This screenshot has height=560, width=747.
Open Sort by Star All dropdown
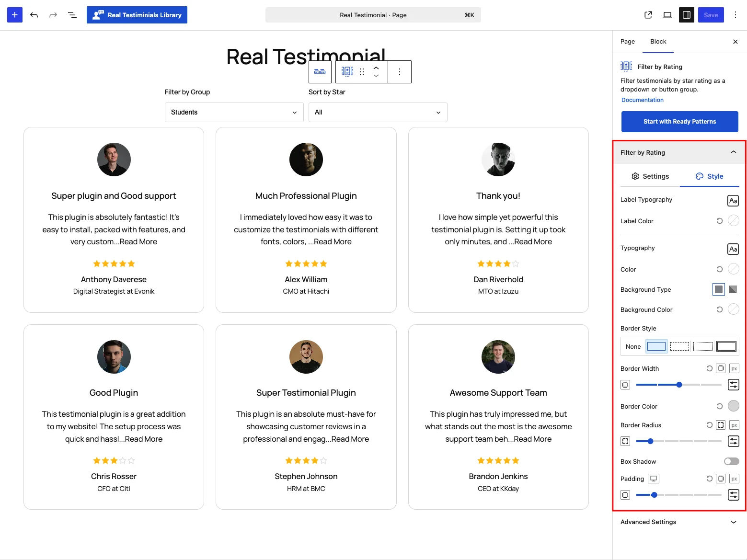click(x=378, y=112)
